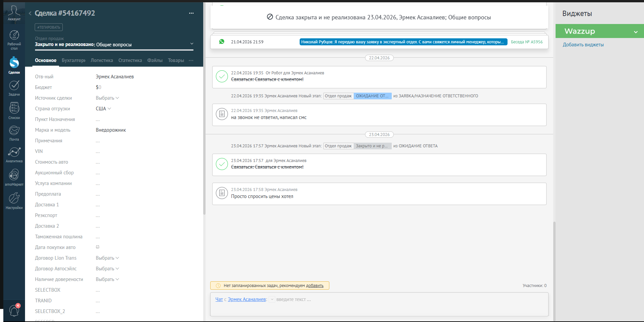Edit Марка и модель field Внедорожник

(x=111, y=130)
